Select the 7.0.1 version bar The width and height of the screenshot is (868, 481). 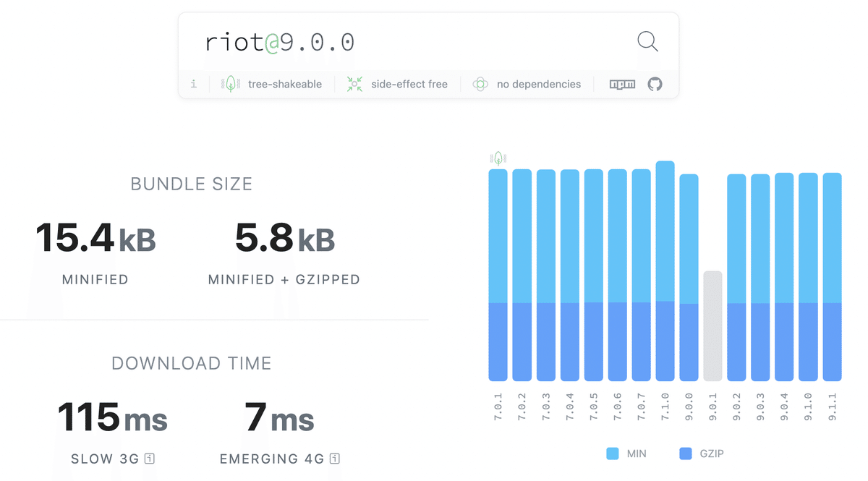pos(498,275)
